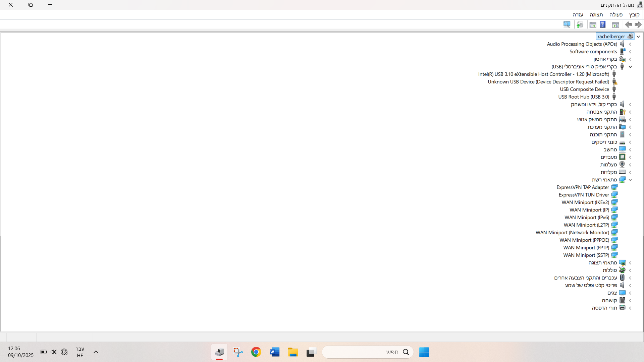
Task: Open Word from the taskbar
Action: [x=274, y=352]
